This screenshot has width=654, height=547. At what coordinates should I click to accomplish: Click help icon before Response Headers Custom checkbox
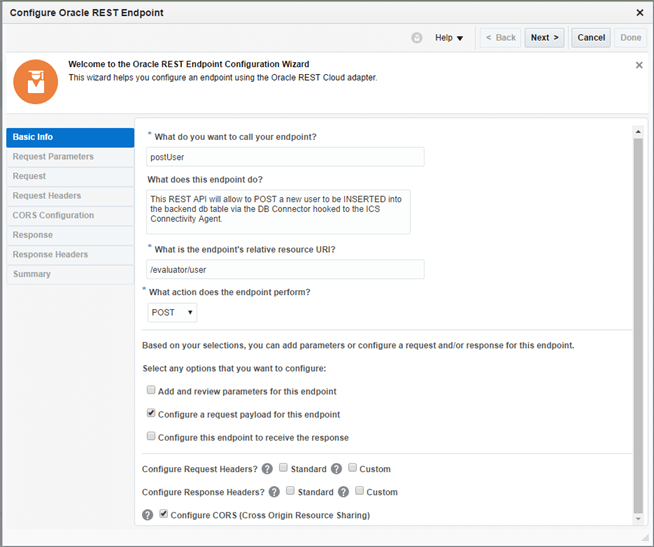(x=344, y=492)
